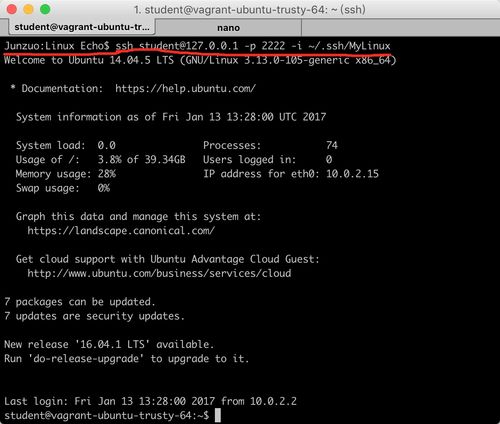Switch to the student@vagrant-ubuntu tab

[82, 27]
